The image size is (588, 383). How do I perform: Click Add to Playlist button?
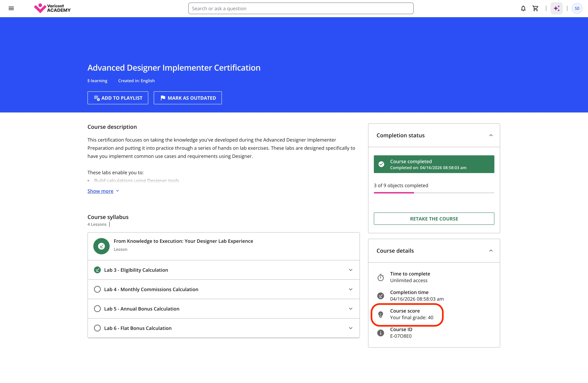click(118, 98)
